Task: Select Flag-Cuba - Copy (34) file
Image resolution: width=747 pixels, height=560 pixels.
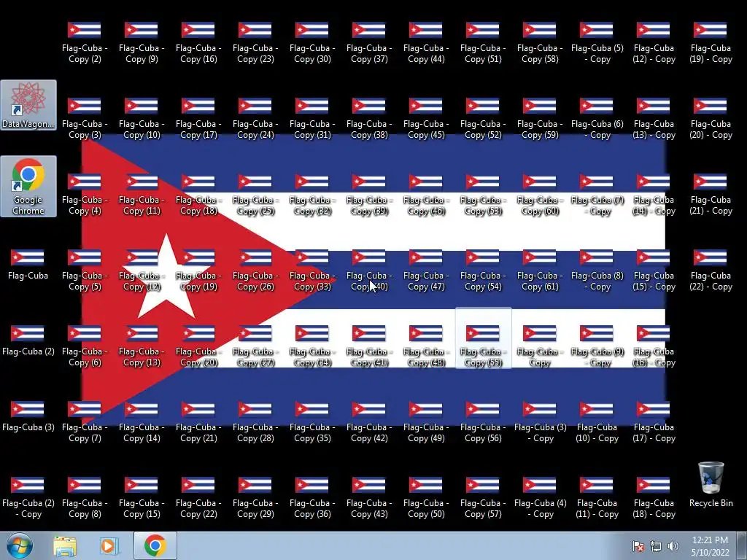Action: click(x=312, y=346)
